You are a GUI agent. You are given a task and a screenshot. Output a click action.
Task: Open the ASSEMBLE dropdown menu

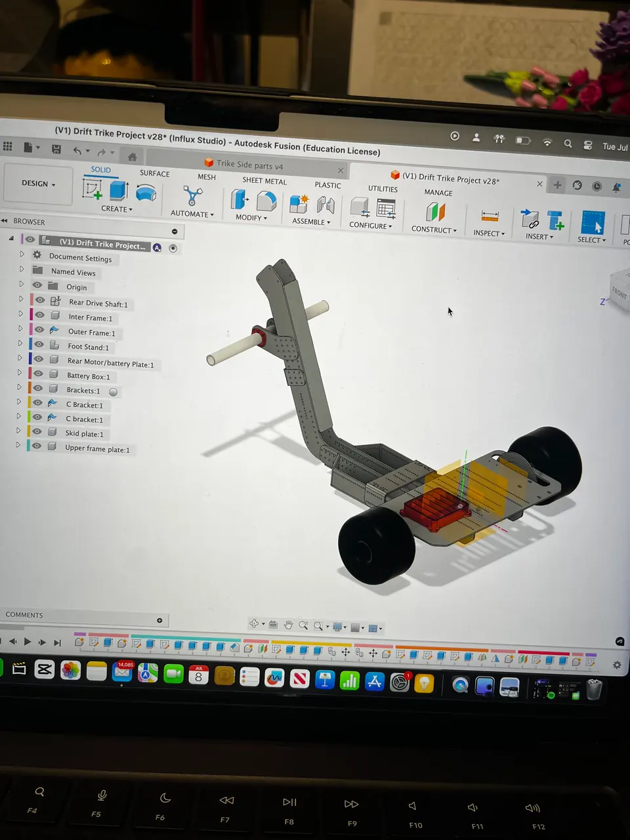click(x=311, y=222)
